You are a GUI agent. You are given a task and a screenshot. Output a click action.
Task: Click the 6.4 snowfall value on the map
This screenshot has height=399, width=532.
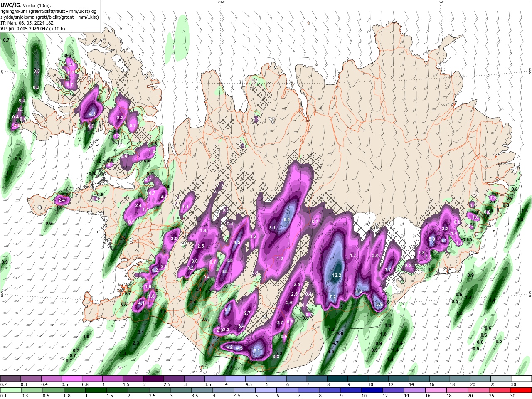[286, 219]
